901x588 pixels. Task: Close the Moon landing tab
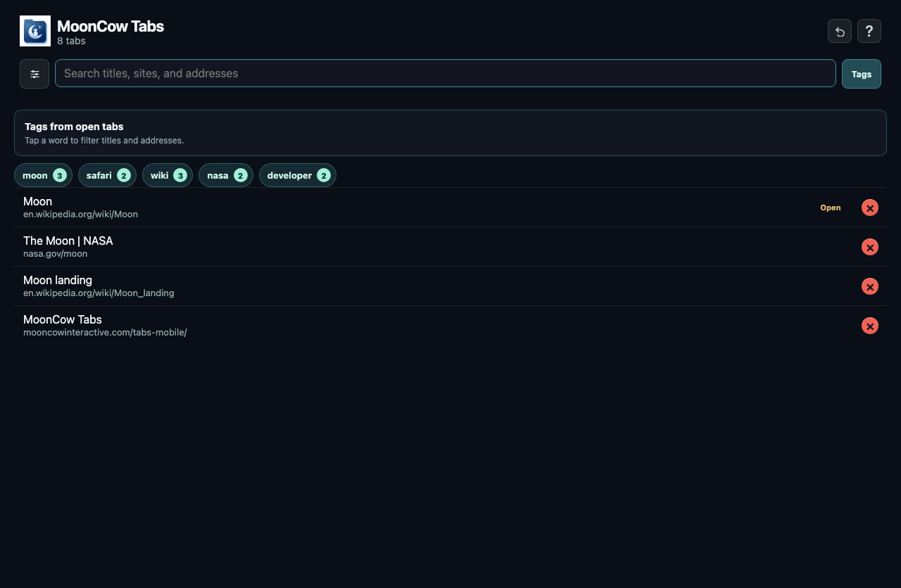(870, 286)
